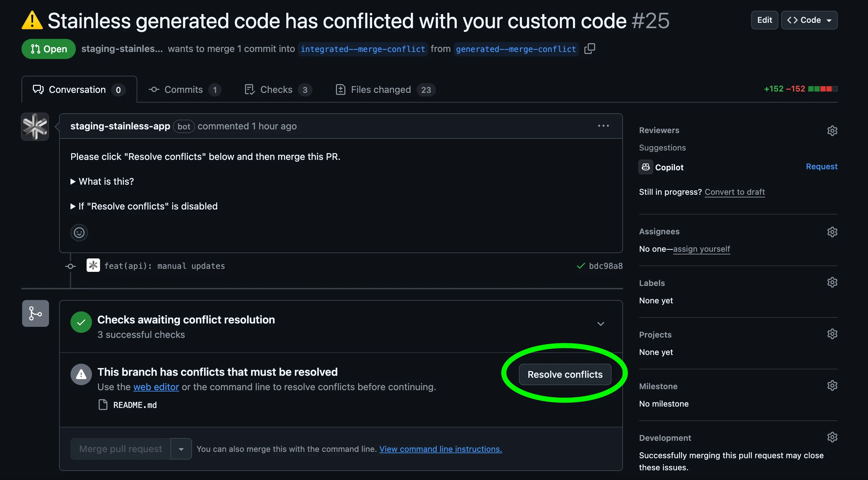868x480 pixels.
Task: Open Reviewers settings gear
Action: pyautogui.click(x=832, y=131)
